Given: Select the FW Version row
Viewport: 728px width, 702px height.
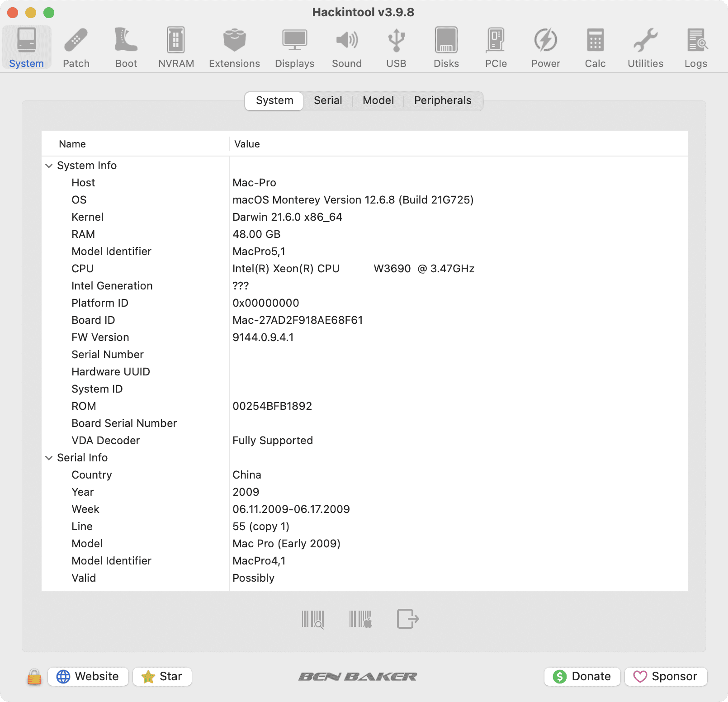Looking at the screenshot, I should point(365,337).
